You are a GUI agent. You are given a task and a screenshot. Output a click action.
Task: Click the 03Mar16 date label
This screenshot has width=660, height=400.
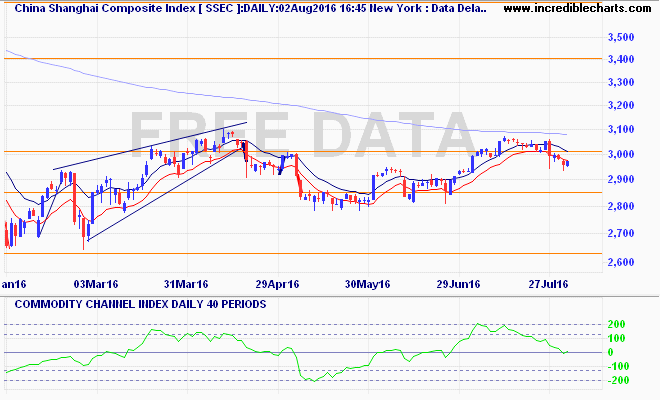point(96,284)
